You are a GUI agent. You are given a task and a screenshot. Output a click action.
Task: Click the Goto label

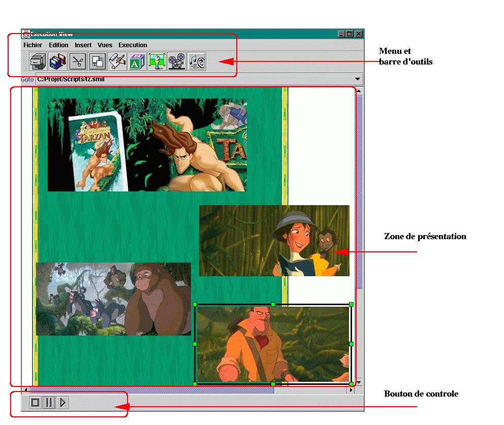coord(27,79)
